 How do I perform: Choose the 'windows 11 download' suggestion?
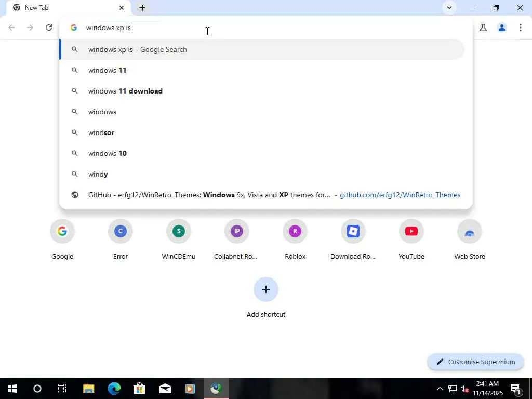click(262, 91)
